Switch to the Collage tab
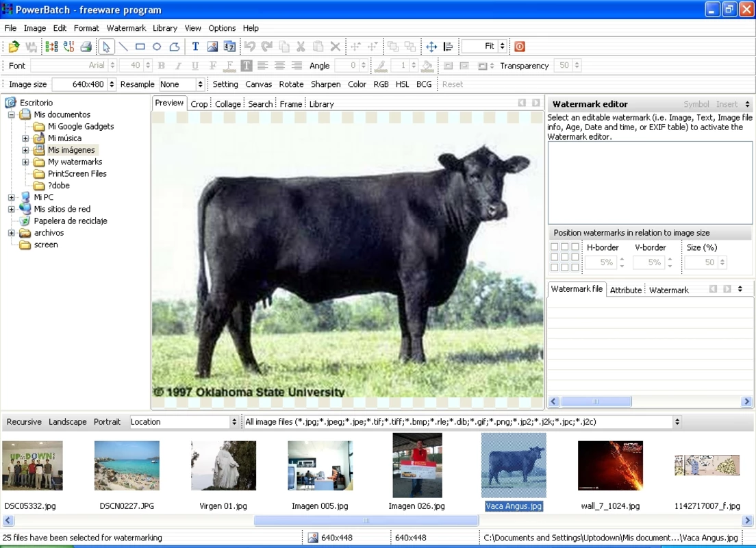Screen dimensions: 756x548 coord(228,104)
